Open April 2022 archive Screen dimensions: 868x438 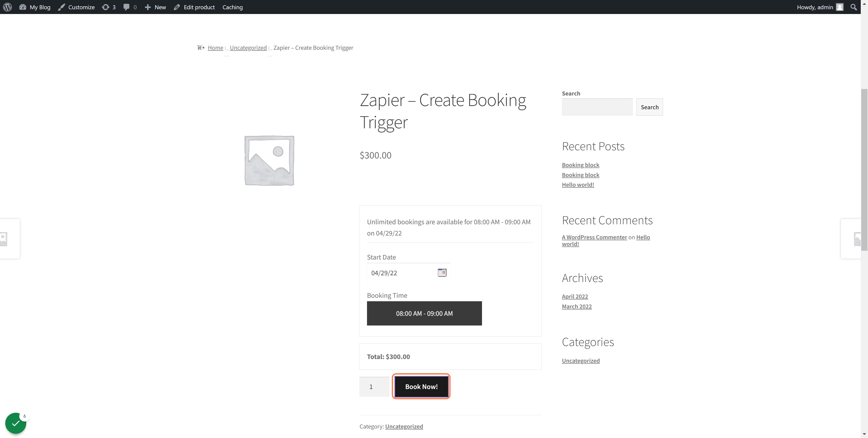[x=575, y=296]
